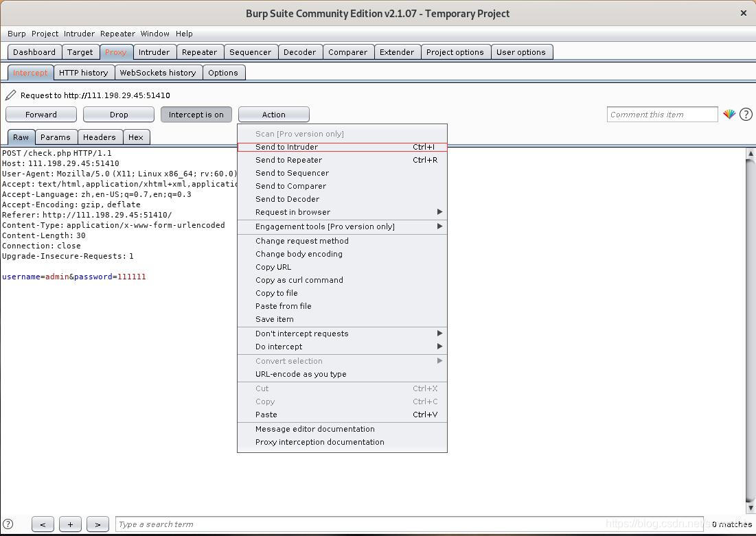Screen dimensions: 756x536
Task: Click the scrollbar down arrow of request editor
Action: [751, 508]
